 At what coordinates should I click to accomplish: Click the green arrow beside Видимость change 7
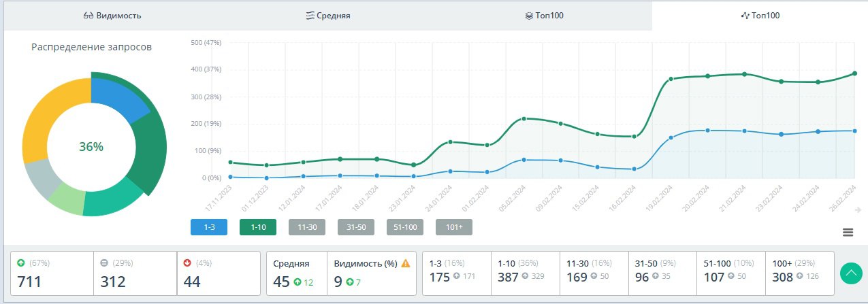pos(350,282)
